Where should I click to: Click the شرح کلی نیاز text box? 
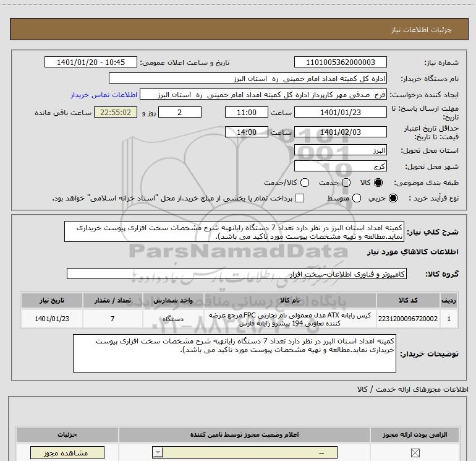tap(234, 232)
